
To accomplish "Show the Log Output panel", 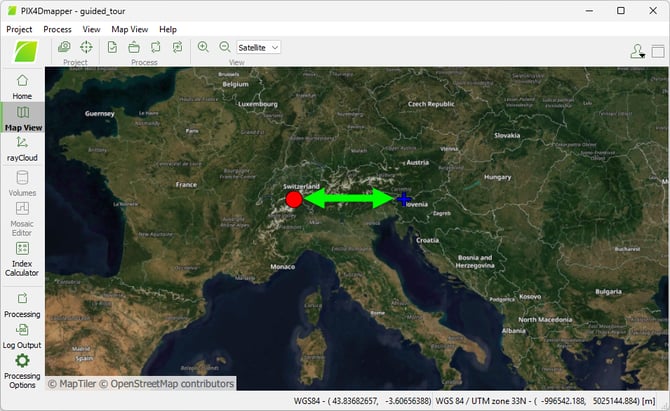I will click(22, 337).
